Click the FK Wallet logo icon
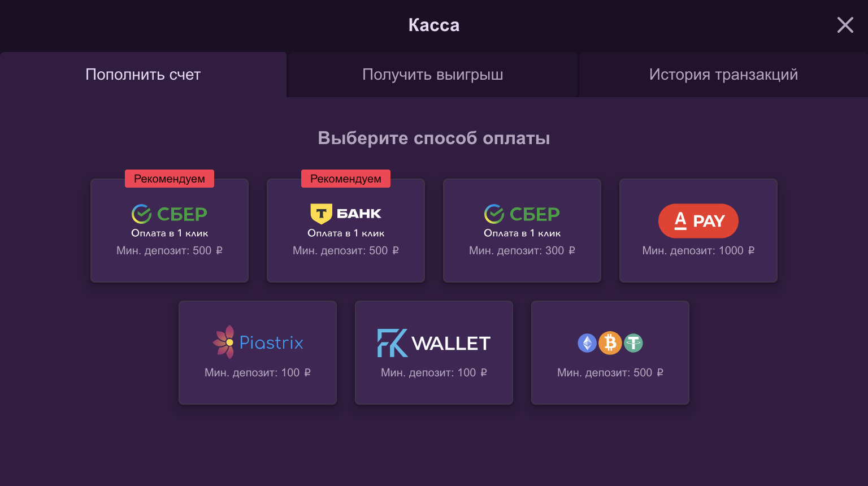Viewport: 868px width, 486px height. [x=392, y=343]
